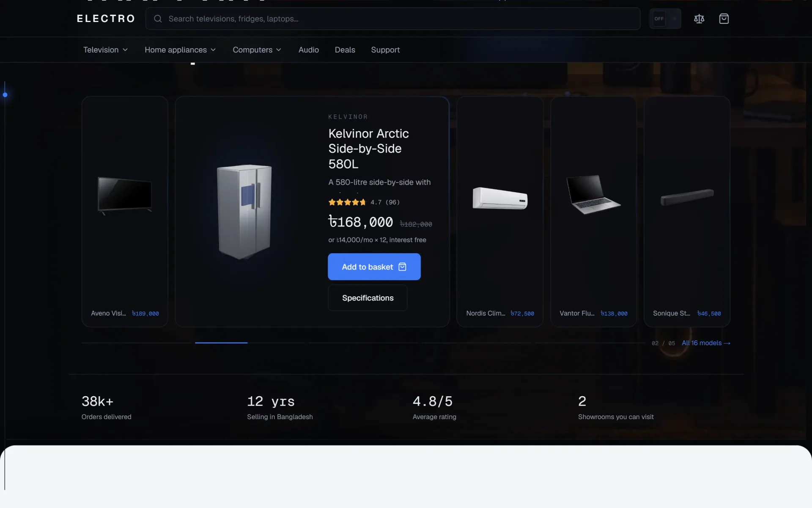Image resolution: width=812 pixels, height=508 pixels.
Task: Click the star rating 4.7 (96)
Action: click(x=364, y=202)
